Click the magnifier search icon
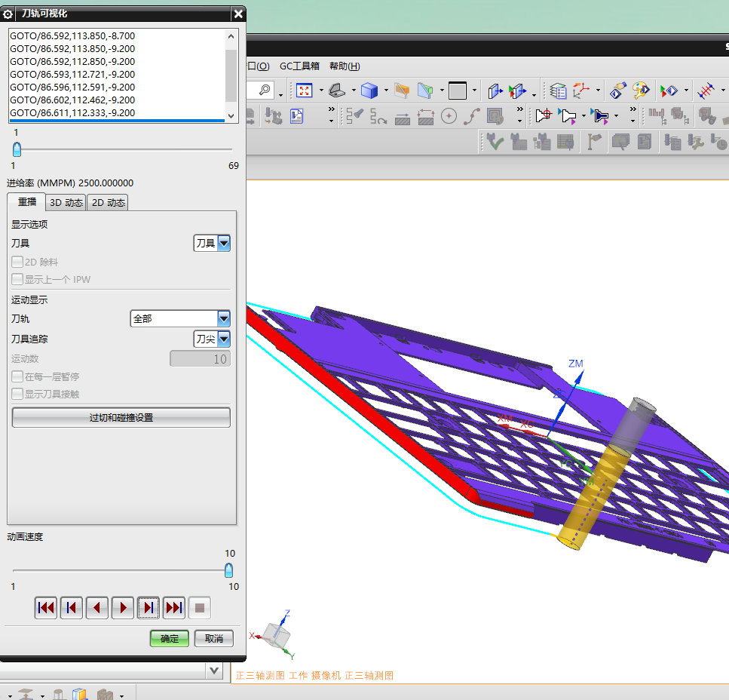729x700 pixels. point(265,89)
